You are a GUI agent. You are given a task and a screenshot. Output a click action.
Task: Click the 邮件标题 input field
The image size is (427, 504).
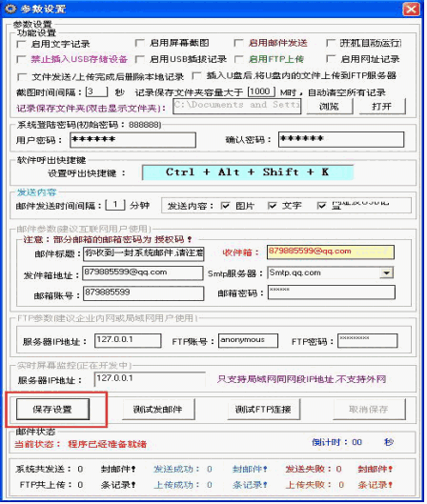coord(143,253)
